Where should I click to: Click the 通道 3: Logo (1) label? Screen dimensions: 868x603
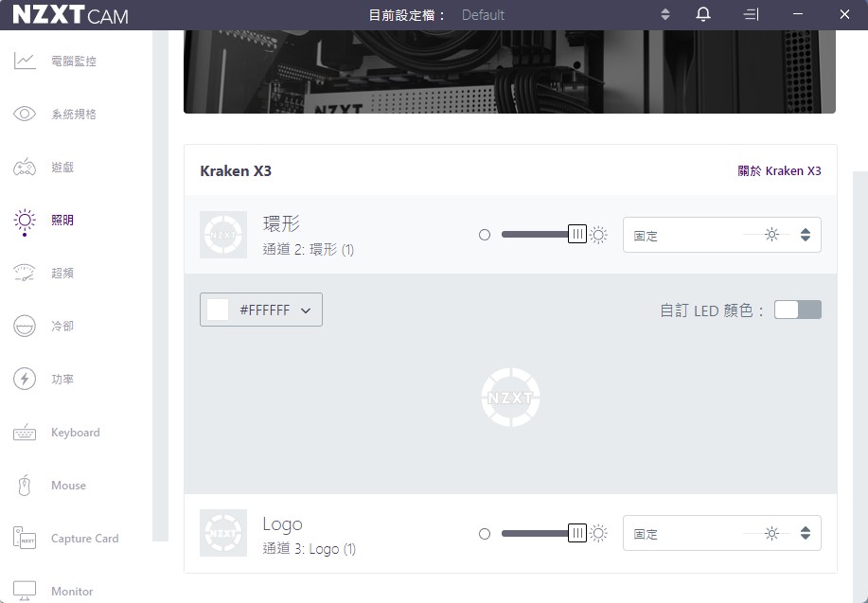309,549
